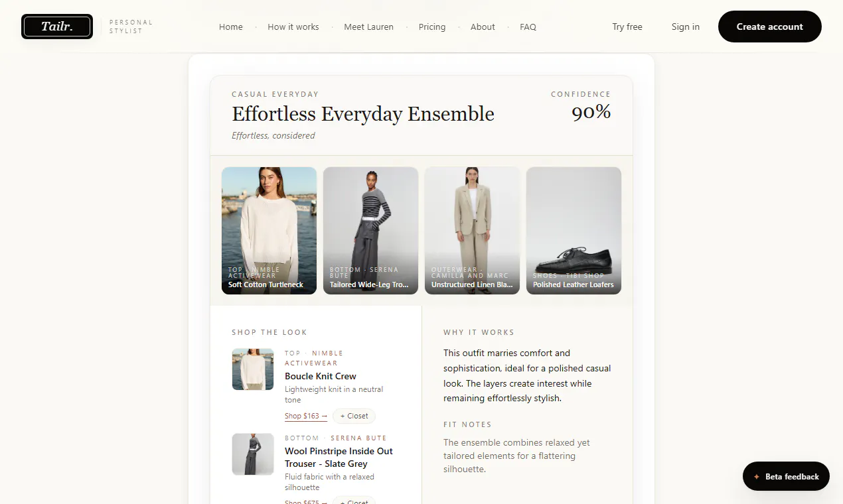Click the 'WHY IT WORKS' heading
843x504 pixels.
[x=479, y=332]
